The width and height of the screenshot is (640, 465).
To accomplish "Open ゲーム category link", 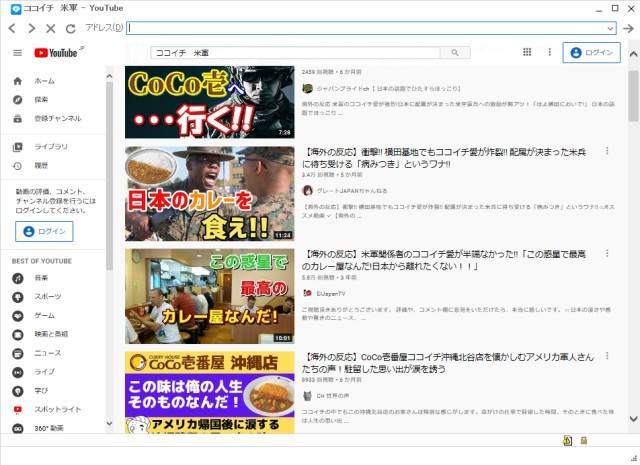I will (44, 315).
